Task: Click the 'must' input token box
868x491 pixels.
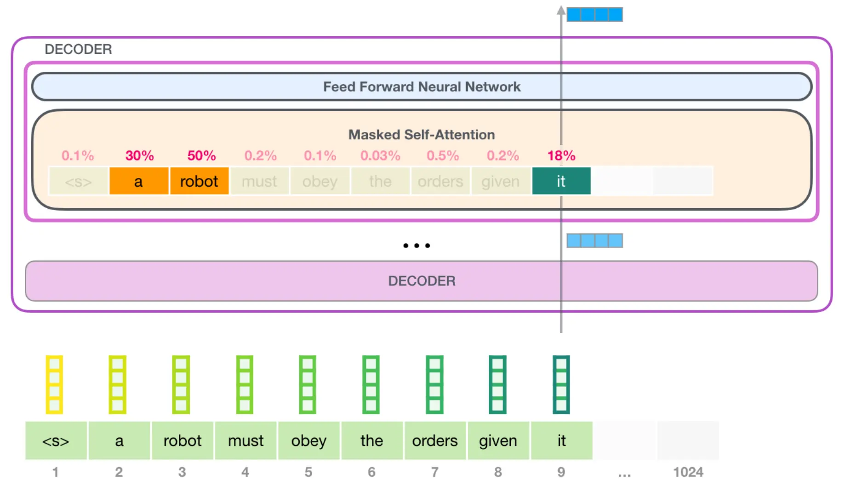Action: (246, 440)
